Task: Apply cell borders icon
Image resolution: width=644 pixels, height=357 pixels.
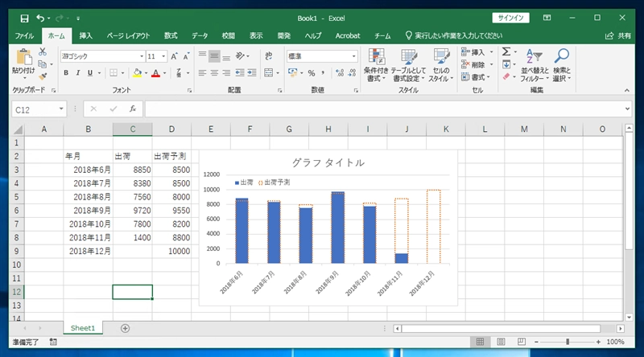Action: (114, 73)
